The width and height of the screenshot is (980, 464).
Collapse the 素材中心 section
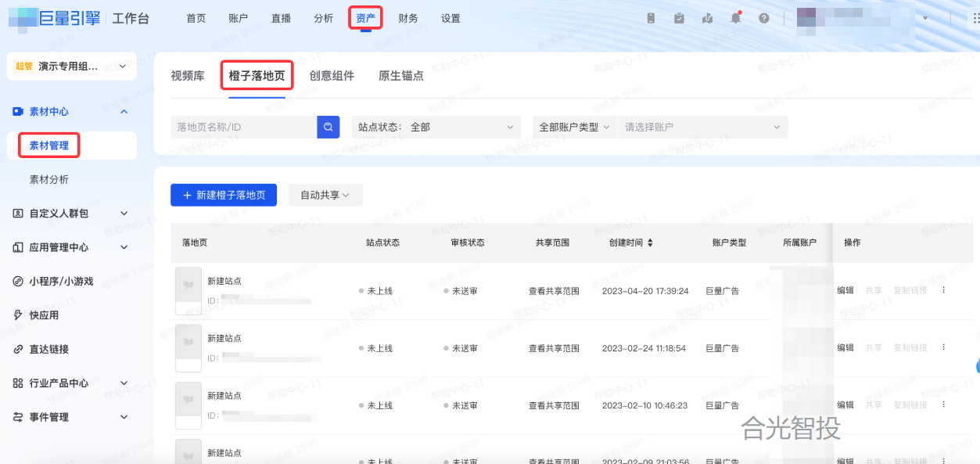click(124, 112)
